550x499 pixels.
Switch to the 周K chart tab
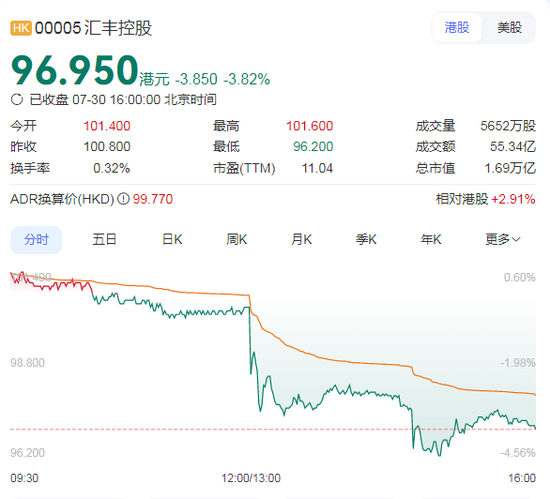click(237, 240)
